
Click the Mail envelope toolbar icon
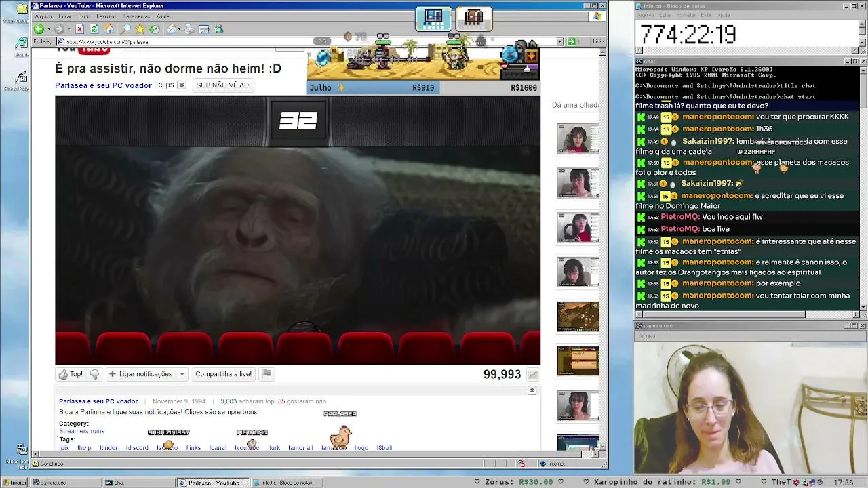172,29
